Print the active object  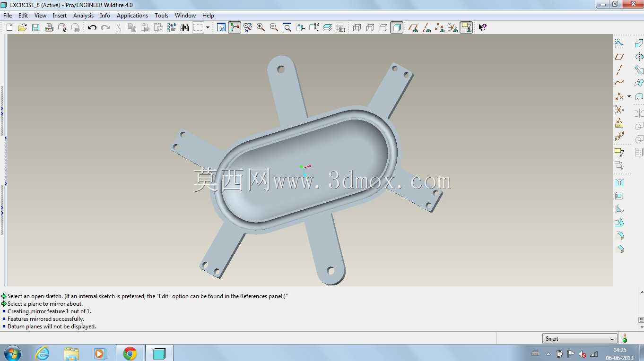(x=49, y=27)
